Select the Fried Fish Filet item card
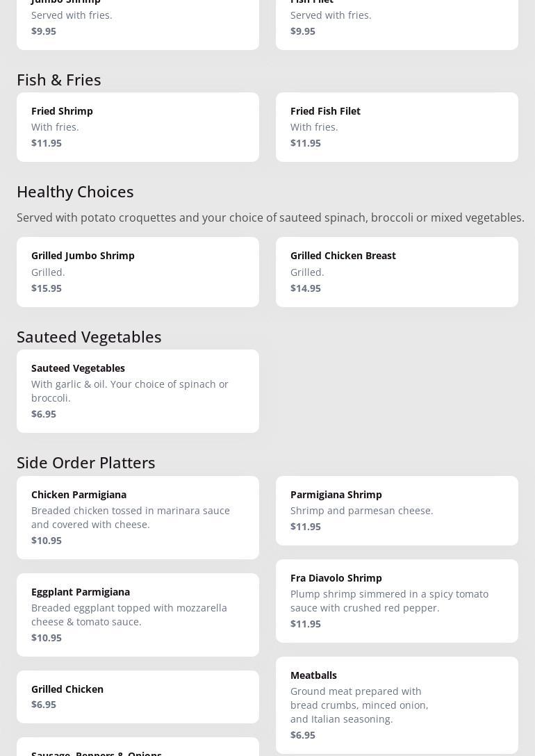This screenshot has width=535, height=756. click(x=397, y=127)
